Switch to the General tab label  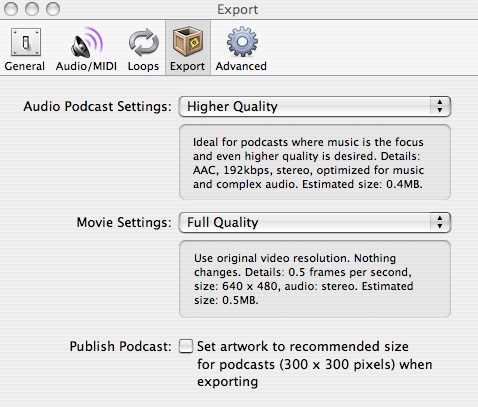[x=25, y=66]
